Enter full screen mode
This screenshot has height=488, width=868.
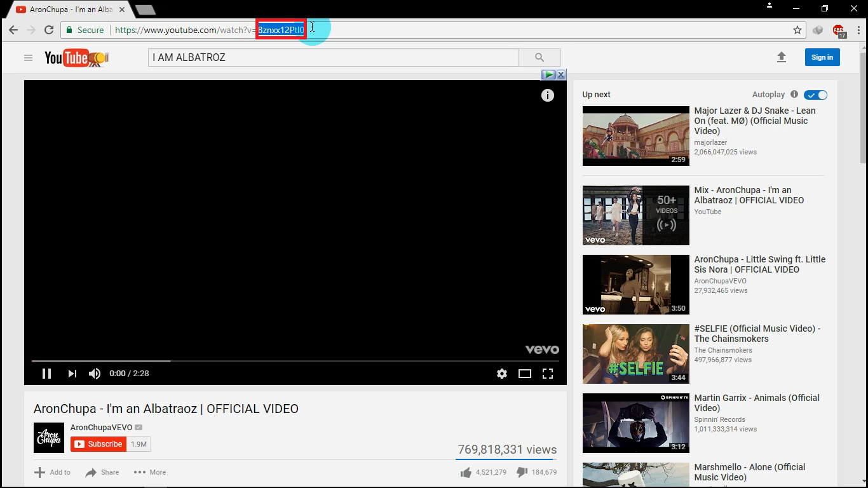coord(548,374)
